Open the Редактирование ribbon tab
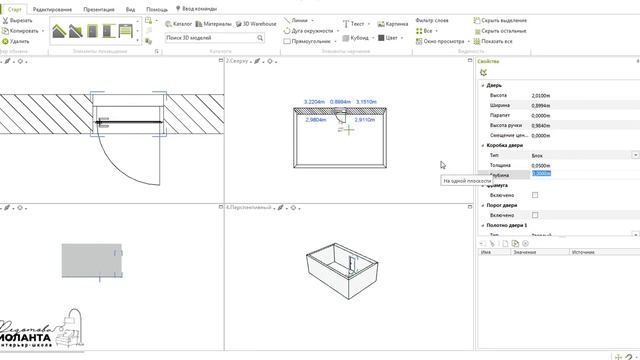640x360 pixels. pos(52,9)
